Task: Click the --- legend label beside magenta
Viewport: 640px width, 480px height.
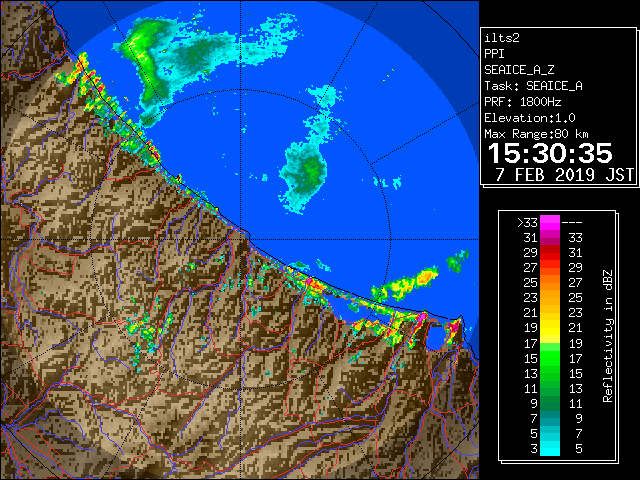Action: coord(572,223)
